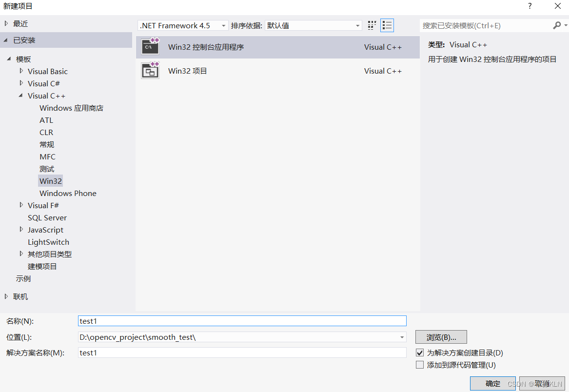Open the .NET Framework 4.5 dropdown
This screenshot has width=569, height=392.
click(224, 25)
